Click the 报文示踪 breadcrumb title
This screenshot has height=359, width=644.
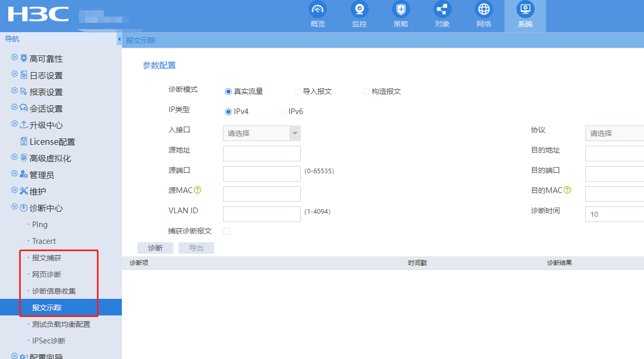(141, 40)
